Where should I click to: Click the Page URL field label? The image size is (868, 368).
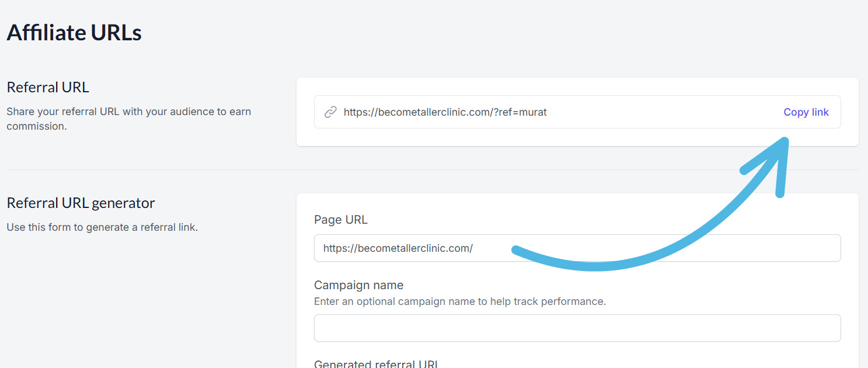(x=340, y=220)
